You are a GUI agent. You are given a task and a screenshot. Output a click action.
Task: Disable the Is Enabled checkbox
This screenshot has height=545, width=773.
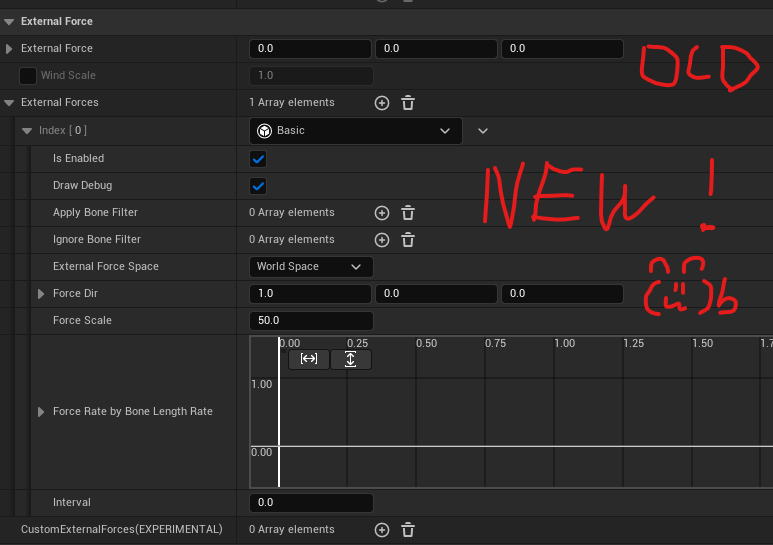pyautogui.click(x=258, y=159)
